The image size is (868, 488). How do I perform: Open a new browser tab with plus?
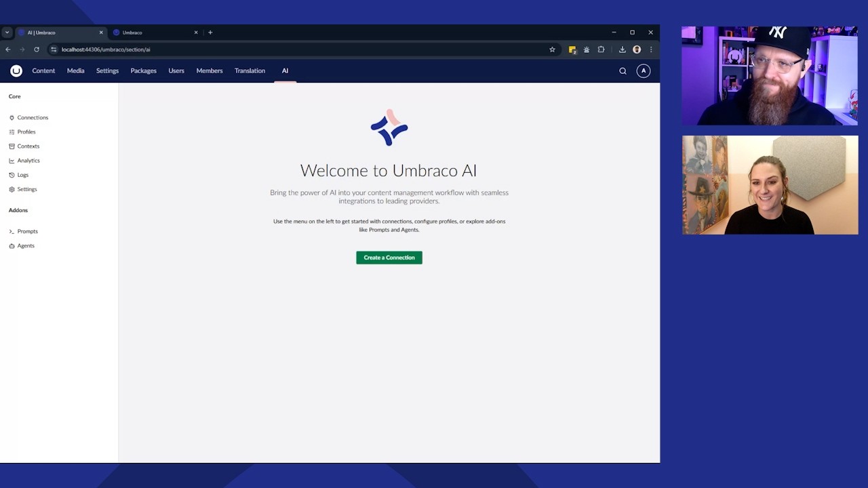(210, 33)
